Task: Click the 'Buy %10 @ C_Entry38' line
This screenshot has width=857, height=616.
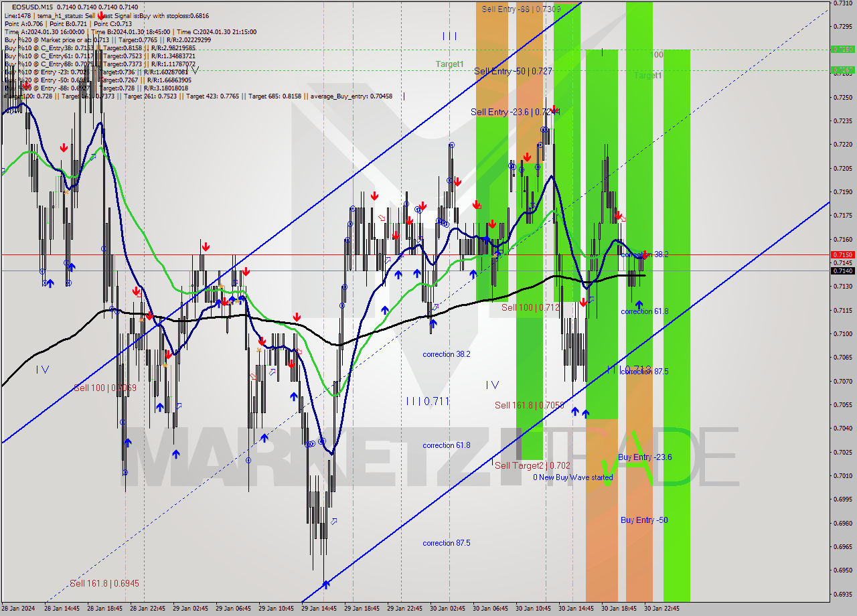Action: (100, 48)
